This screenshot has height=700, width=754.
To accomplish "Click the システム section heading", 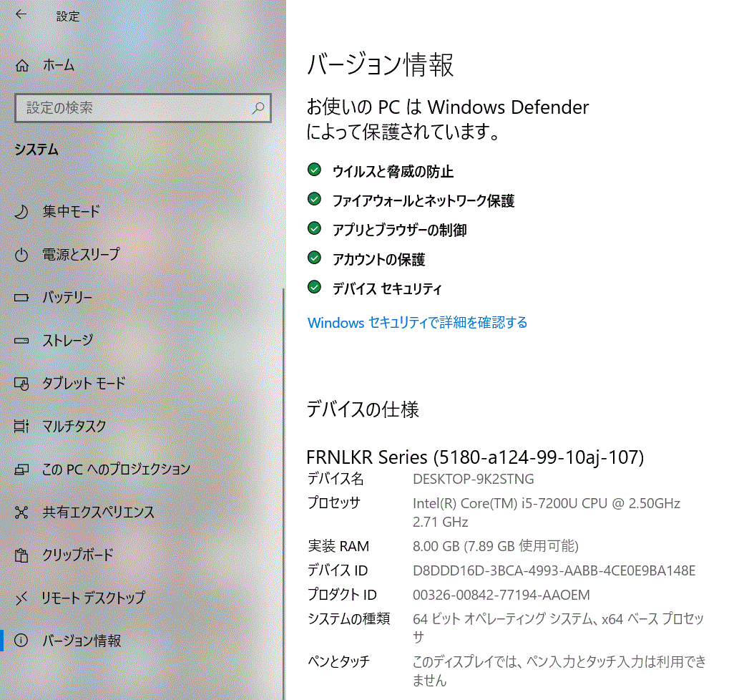I will tap(36, 150).
